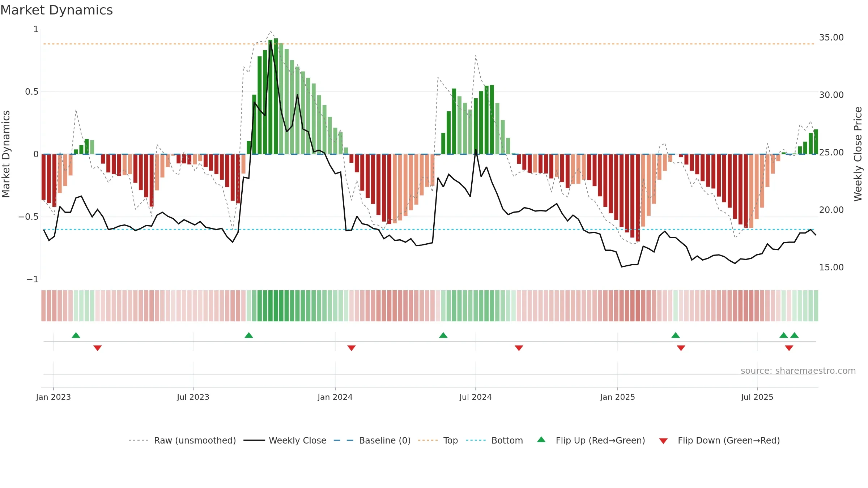Click the 20.00 price axis label
Image resolution: width=868 pixels, height=488 pixels.
[831, 210]
